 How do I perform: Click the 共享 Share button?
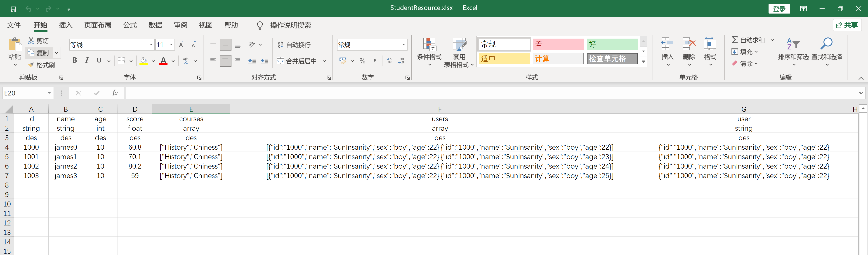click(847, 25)
